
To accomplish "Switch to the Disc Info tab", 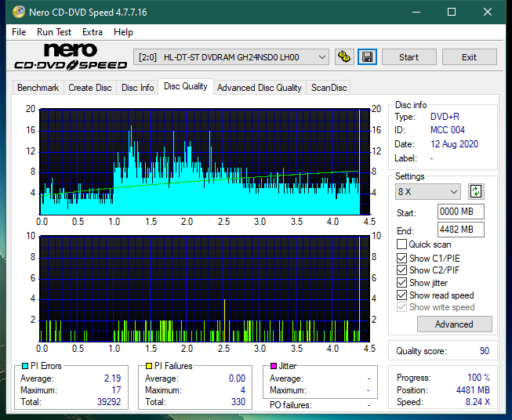I will 137,88.
